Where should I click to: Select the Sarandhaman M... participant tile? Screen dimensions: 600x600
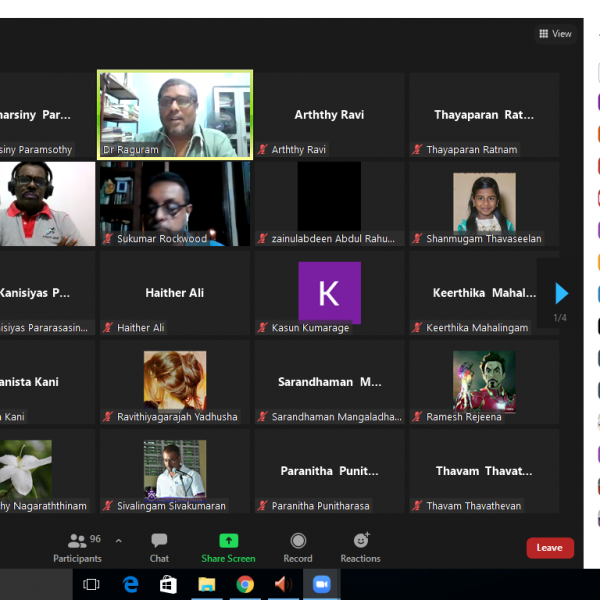coord(329,382)
